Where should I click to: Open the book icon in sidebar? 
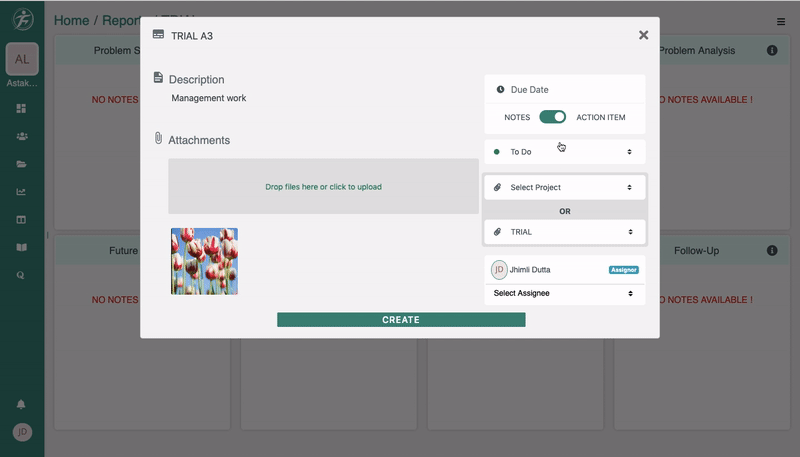(x=21, y=247)
